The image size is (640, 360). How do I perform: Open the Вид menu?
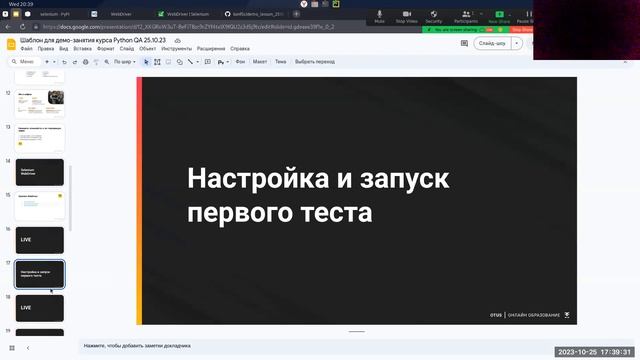tap(64, 49)
